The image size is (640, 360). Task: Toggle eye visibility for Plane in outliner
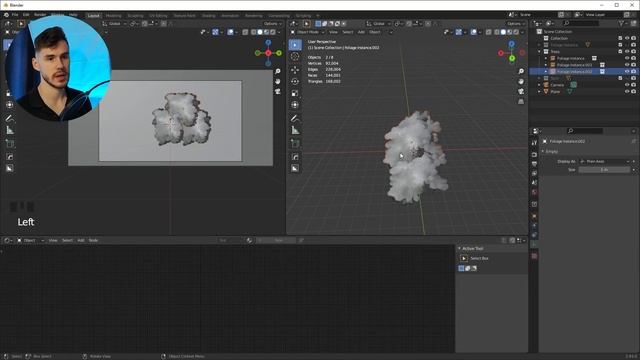[x=627, y=91]
